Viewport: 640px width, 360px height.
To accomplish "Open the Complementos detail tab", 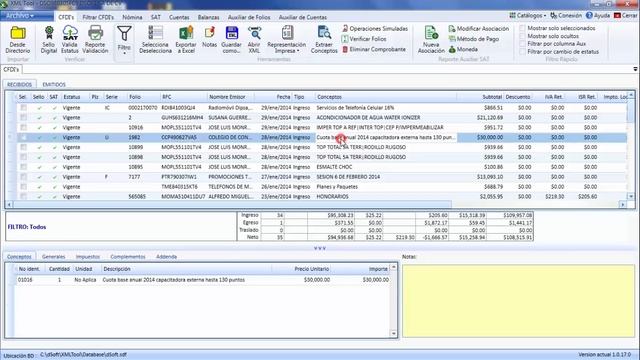I will (x=128, y=257).
